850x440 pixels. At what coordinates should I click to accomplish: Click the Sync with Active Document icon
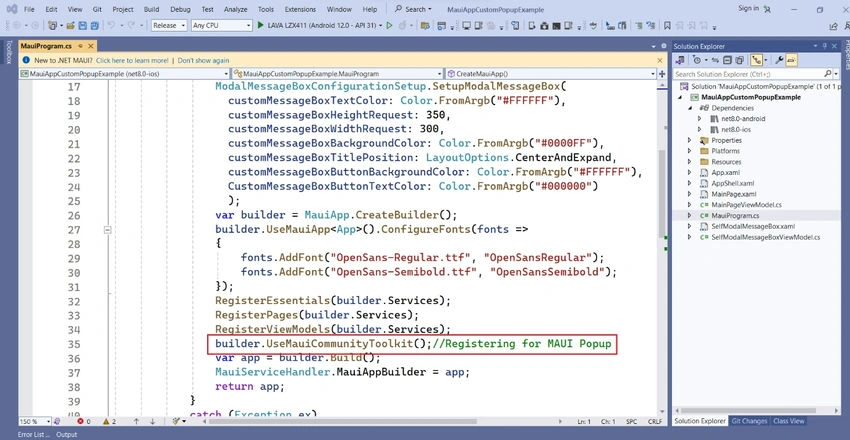715,61
